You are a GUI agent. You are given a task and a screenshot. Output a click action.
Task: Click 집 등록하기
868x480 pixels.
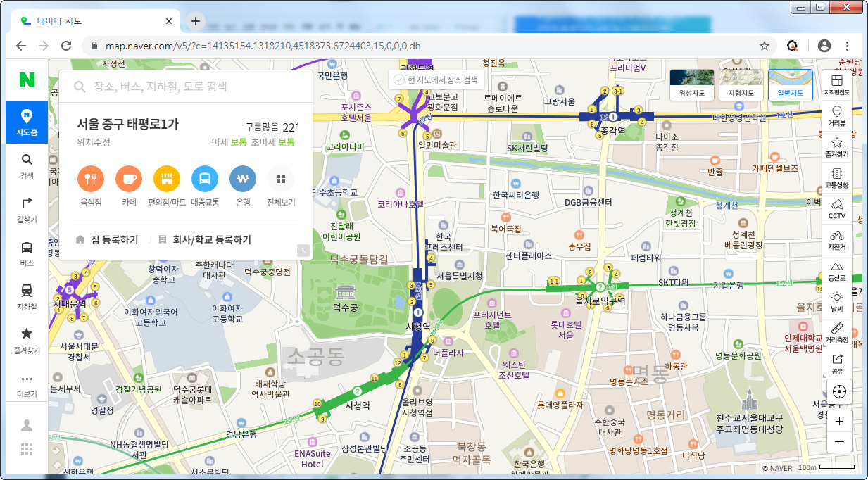[x=107, y=239]
